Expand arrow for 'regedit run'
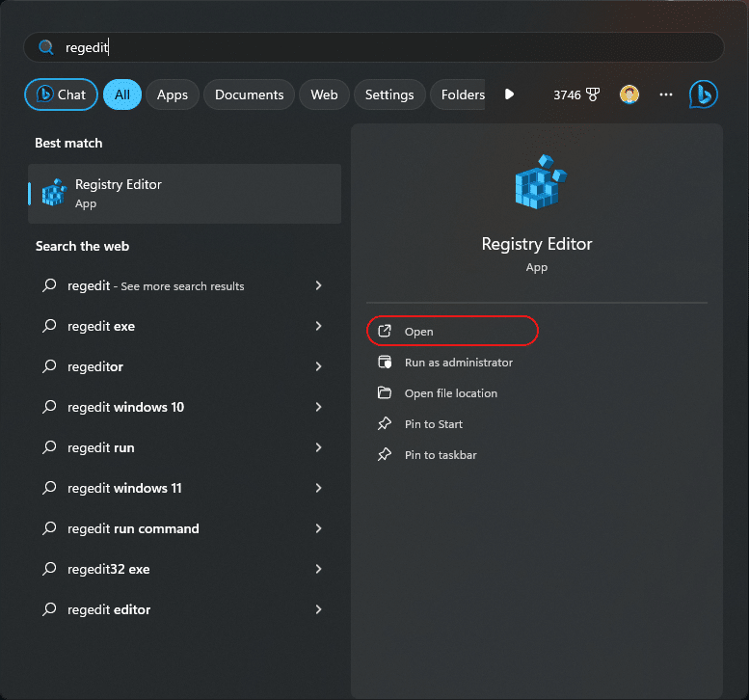The height and width of the screenshot is (700, 749). click(319, 447)
